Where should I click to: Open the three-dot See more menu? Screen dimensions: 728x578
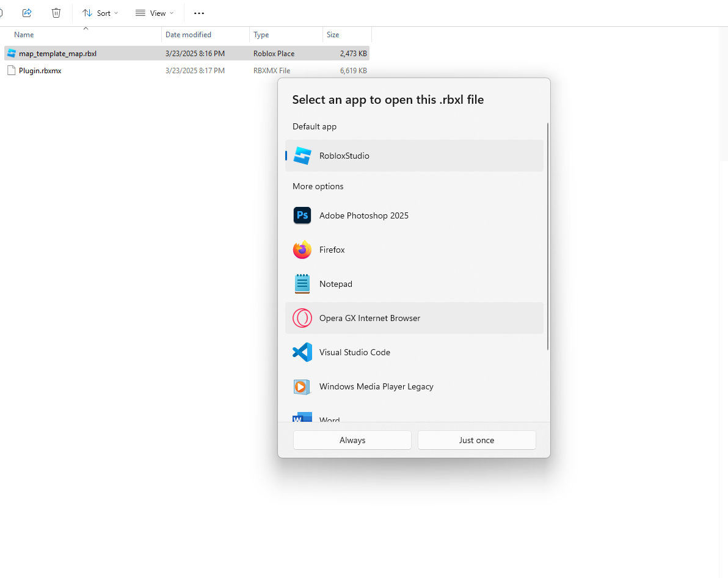click(199, 13)
